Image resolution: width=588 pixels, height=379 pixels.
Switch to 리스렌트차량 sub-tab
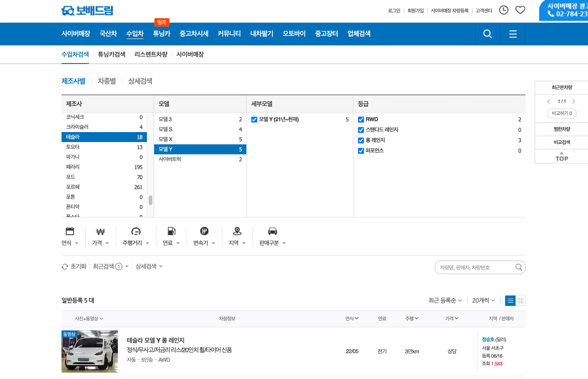[151, 54]
